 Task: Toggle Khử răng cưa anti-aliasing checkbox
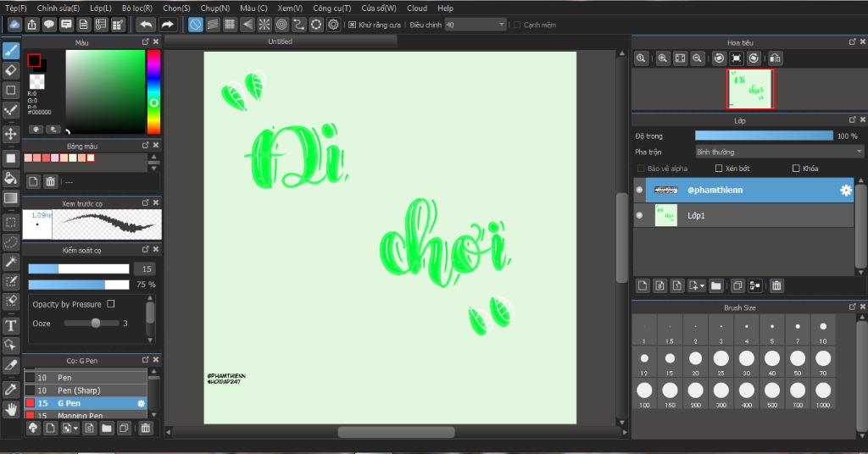[352, 25]
